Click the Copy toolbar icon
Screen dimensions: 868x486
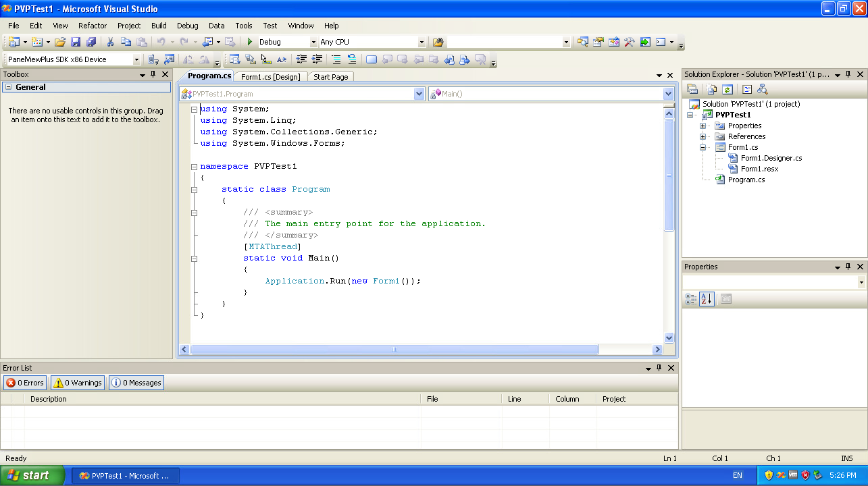coord(126,42)
